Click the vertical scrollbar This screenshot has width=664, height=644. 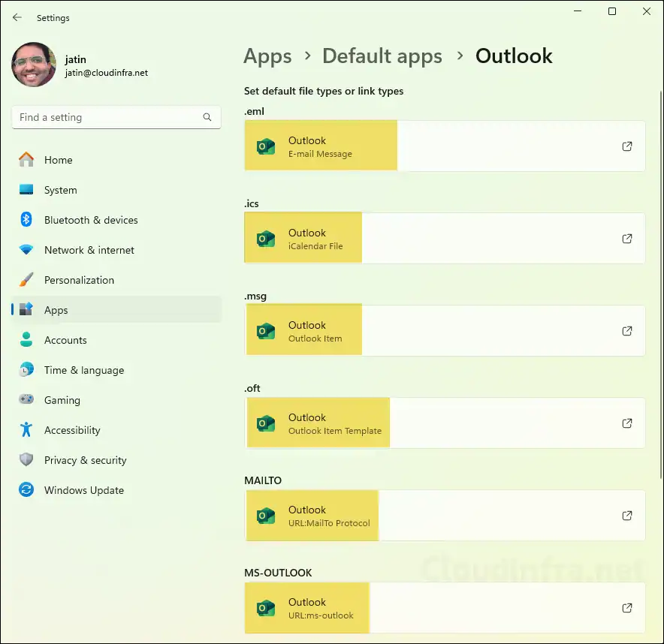[660, 284]
